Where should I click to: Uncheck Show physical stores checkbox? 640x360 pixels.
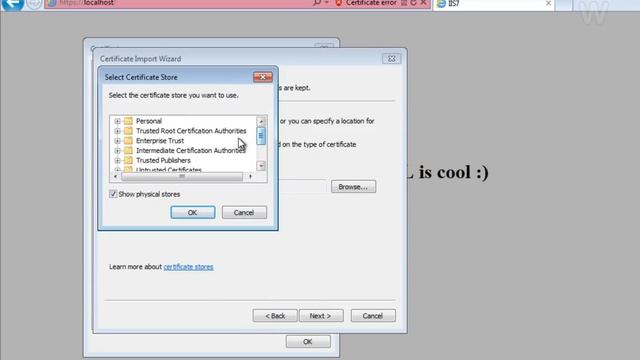click(x=113, y=194)
